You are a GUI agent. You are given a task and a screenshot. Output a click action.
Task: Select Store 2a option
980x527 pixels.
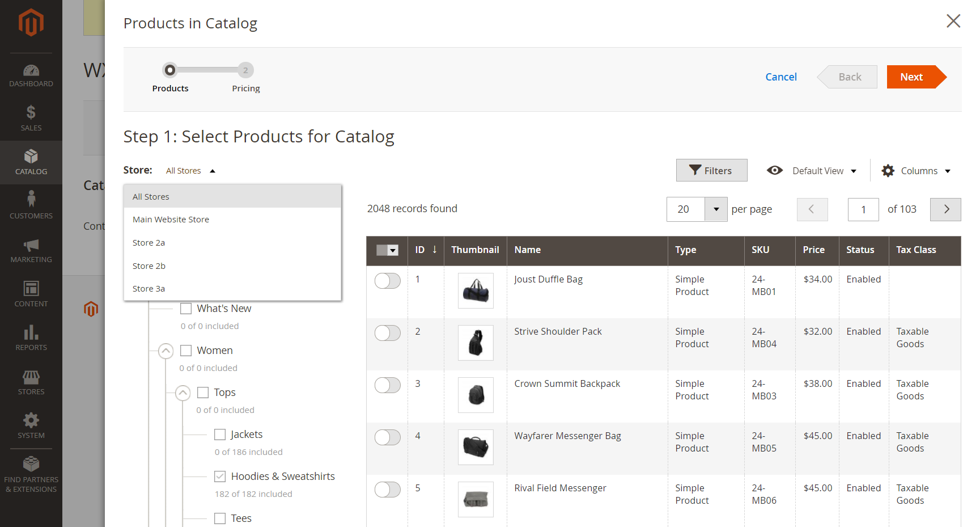coord(232,243)
